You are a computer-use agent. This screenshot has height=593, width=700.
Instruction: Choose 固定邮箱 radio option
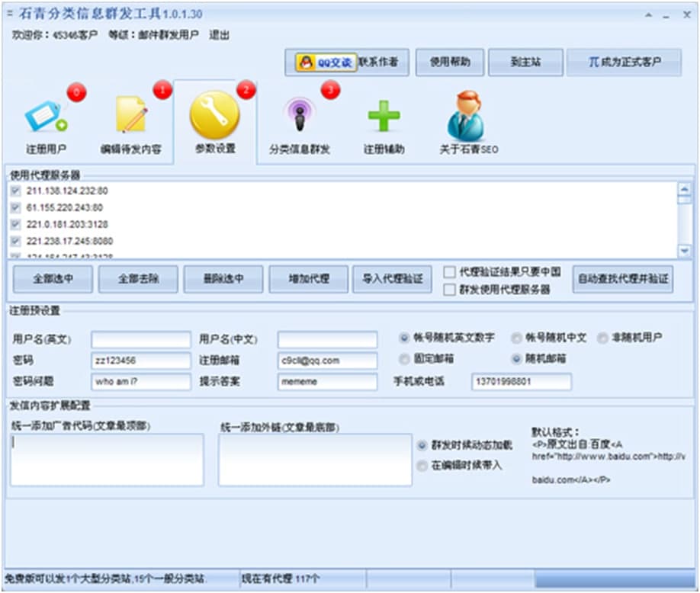click(404, 358)
